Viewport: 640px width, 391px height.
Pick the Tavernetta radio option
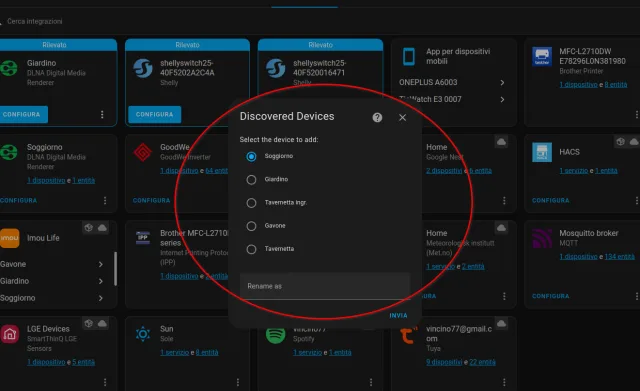(x=251, y=249)
